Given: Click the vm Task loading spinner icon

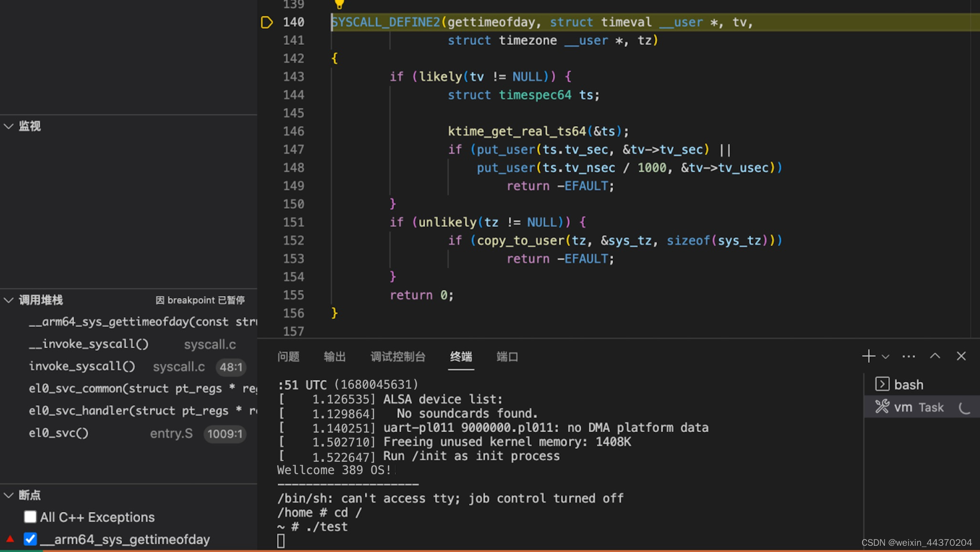Looking at the screenshot, I should pos(964,407).
